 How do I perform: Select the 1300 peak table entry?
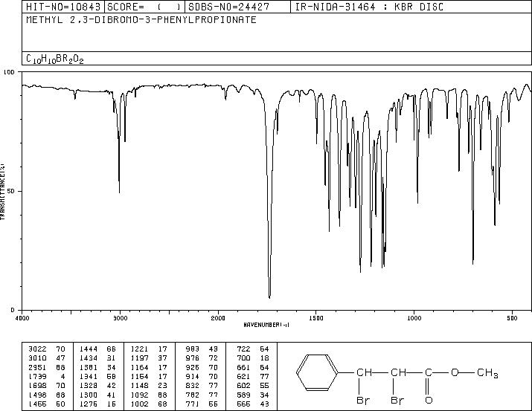pyautogui.click(x=97, y=395)
